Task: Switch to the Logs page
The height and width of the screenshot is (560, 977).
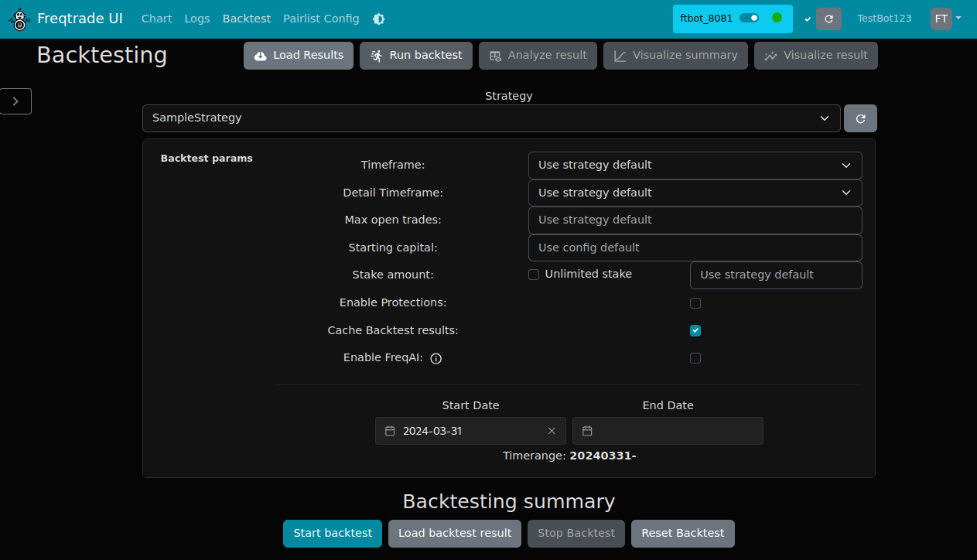Action: [196, 18]
